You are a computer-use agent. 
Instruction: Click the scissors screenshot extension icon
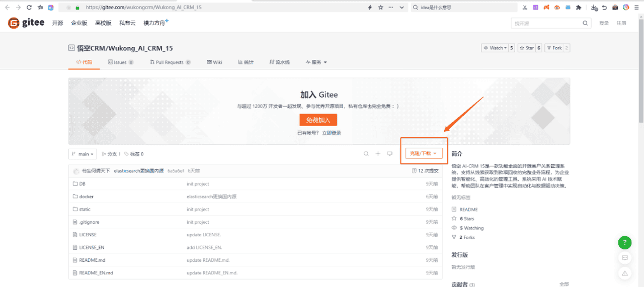click(525, 8)
